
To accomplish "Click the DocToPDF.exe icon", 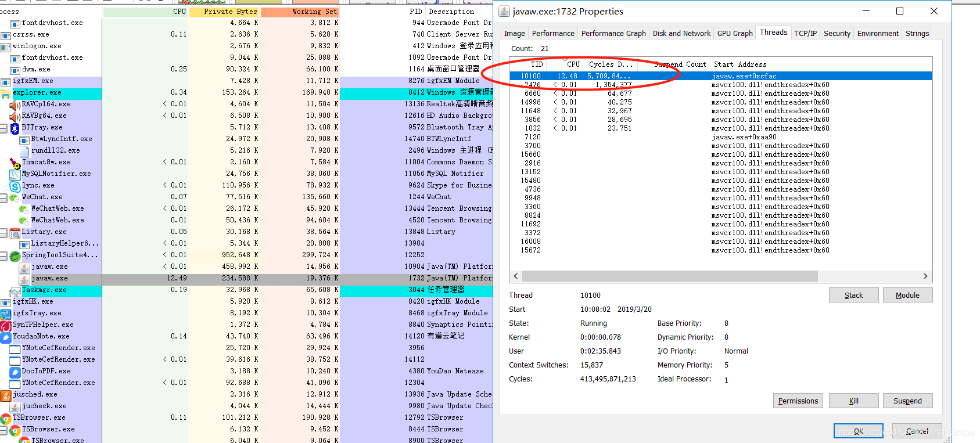I will pyautogui.click(x=15, y=372).
